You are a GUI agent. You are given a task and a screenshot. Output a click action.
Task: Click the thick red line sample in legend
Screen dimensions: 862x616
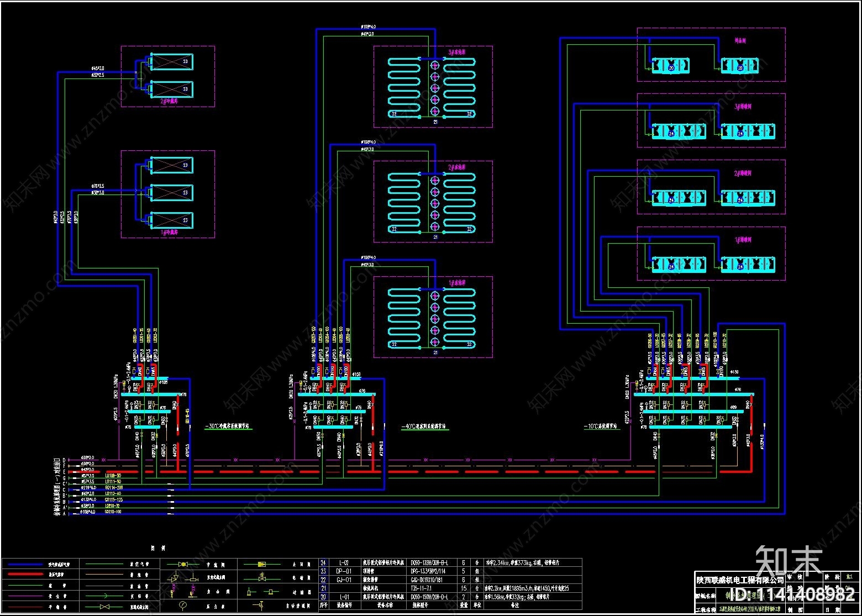coord(24,575)
